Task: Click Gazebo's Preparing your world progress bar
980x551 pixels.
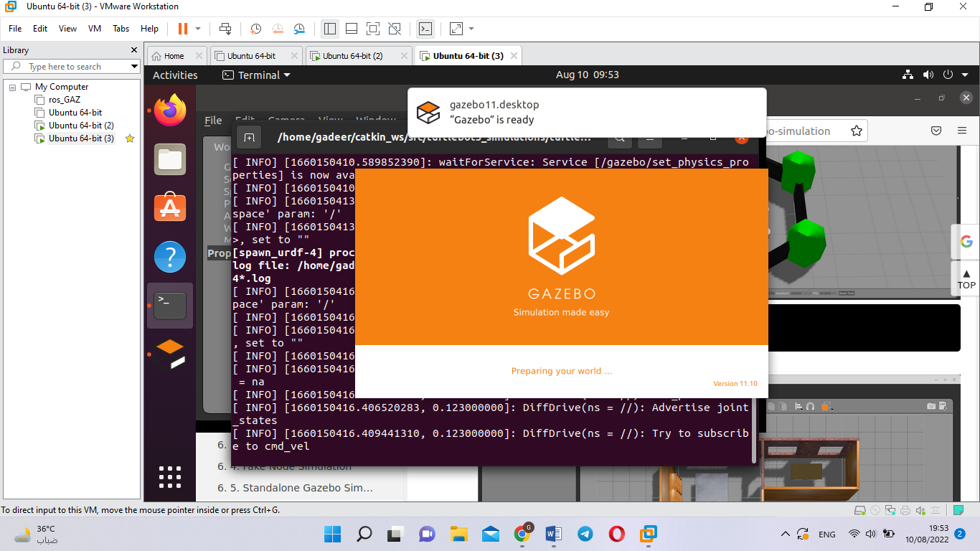Action: [x=562, y=371]
